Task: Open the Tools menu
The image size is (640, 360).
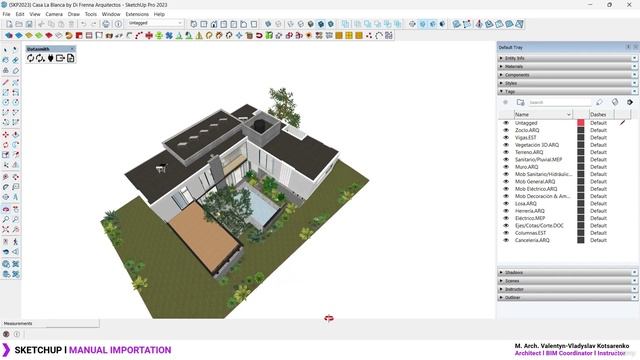Action: tap(91, 14)
